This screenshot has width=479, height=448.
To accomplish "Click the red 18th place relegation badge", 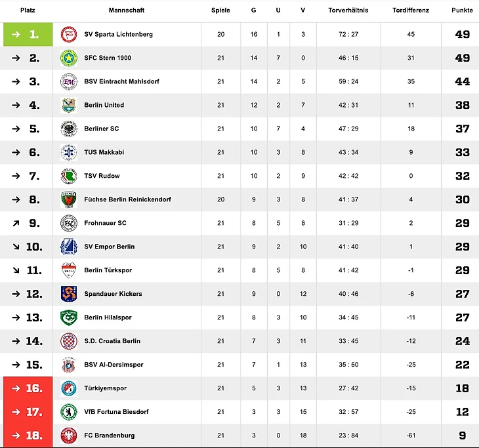I will (x=28, y=436).
